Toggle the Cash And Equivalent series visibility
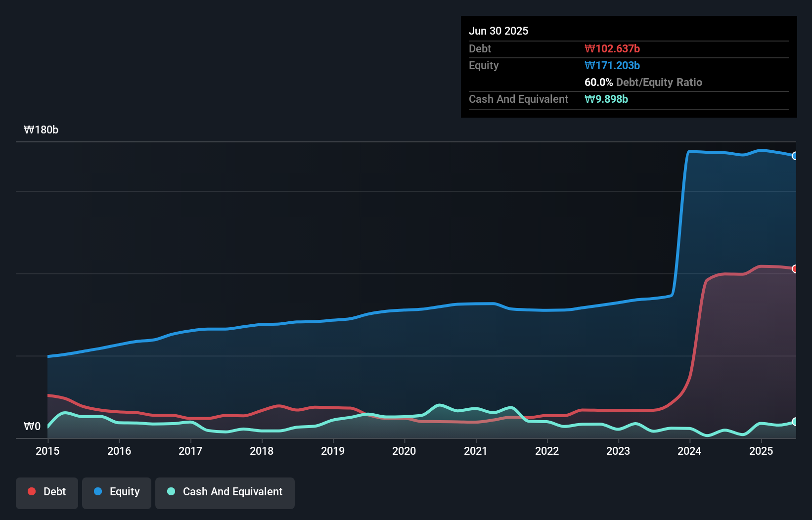Screen dimensions: 812x520 tap(225, 492)
